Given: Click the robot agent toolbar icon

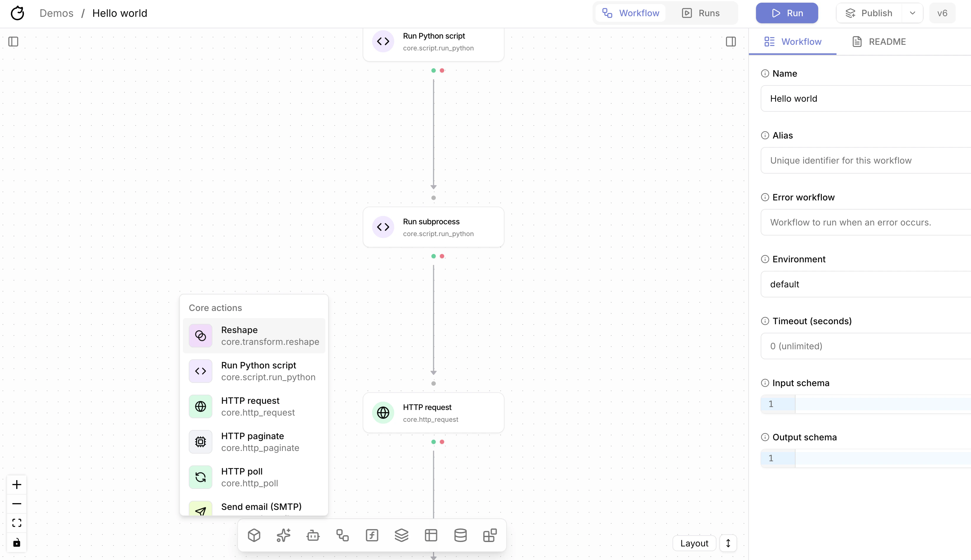Looking at the screenshot, I should [313, 535].
